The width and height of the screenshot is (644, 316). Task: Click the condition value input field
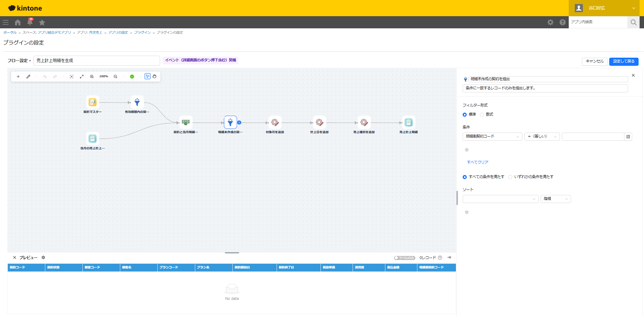[593, 137]
